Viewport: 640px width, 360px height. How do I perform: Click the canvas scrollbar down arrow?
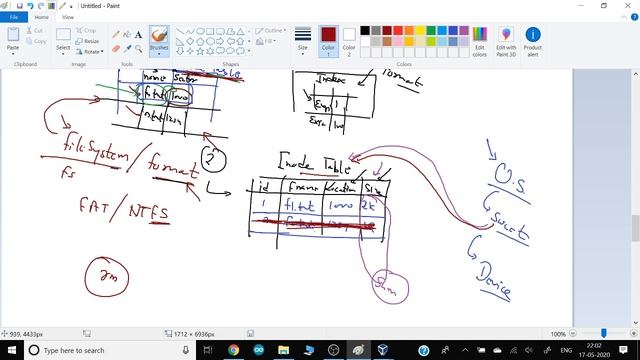point(636,322)
